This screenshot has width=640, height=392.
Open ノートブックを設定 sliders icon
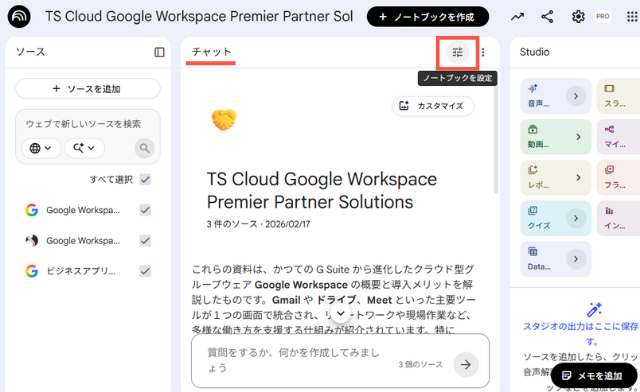(x=457, y=52)
